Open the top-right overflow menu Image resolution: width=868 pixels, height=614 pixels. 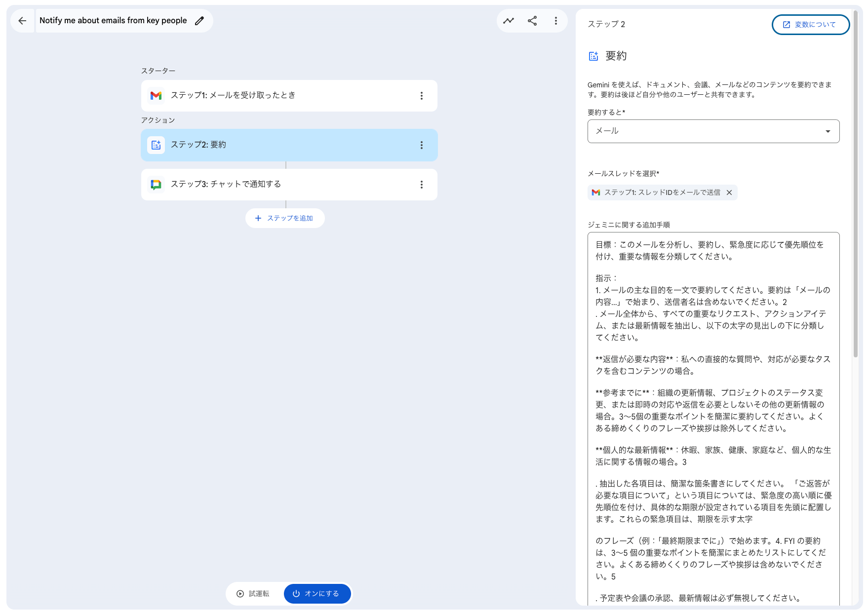556,21
